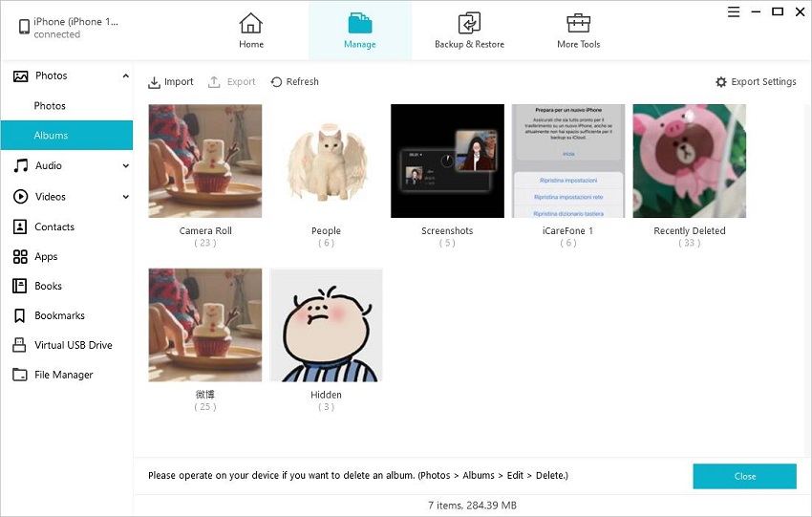Image resolution: width=812 pixels, height=517 pixels.
Task: Expand the Audio section arrow
Action: pyautogui.click(x=125, y=166)
